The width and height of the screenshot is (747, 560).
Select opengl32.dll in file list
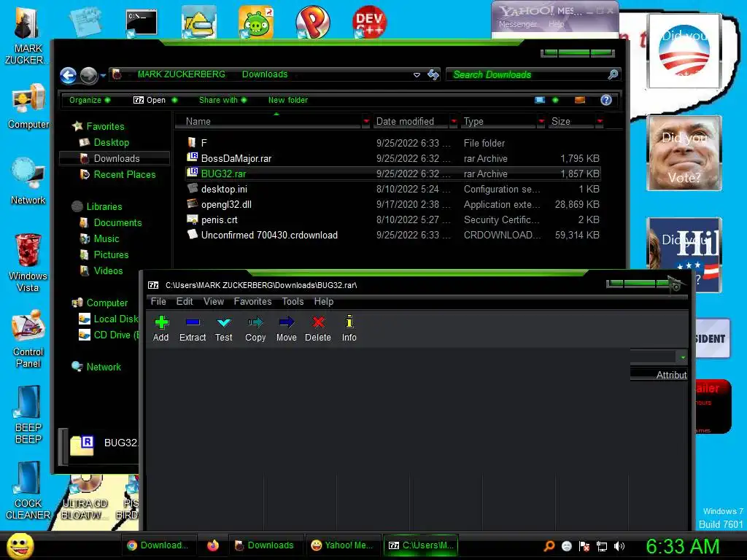[393, 204]
